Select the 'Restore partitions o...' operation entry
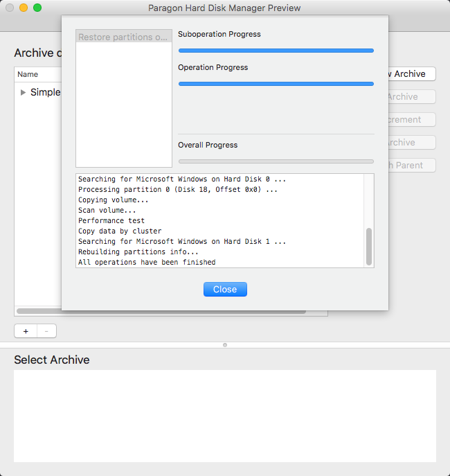 click(124, 37)
